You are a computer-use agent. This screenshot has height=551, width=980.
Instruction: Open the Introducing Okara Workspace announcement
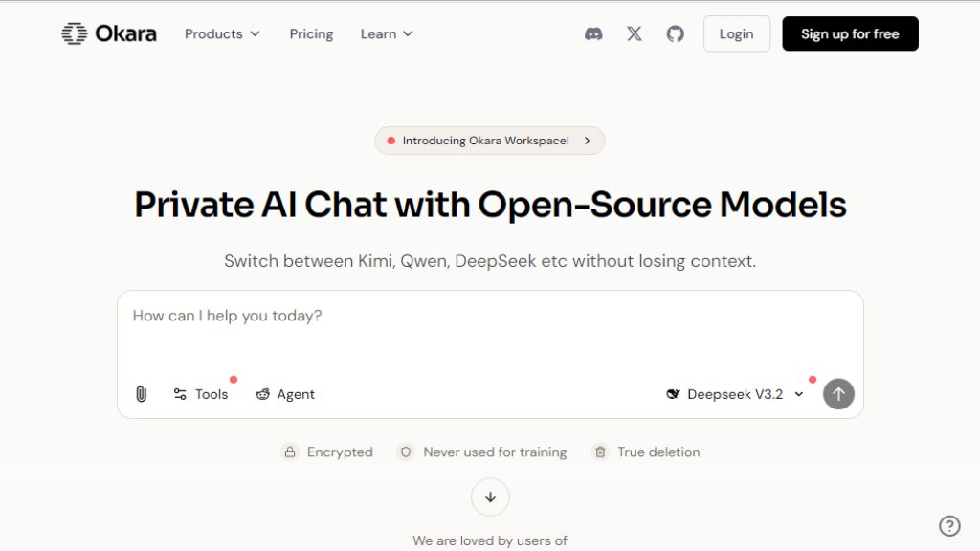tap(489, 141)
